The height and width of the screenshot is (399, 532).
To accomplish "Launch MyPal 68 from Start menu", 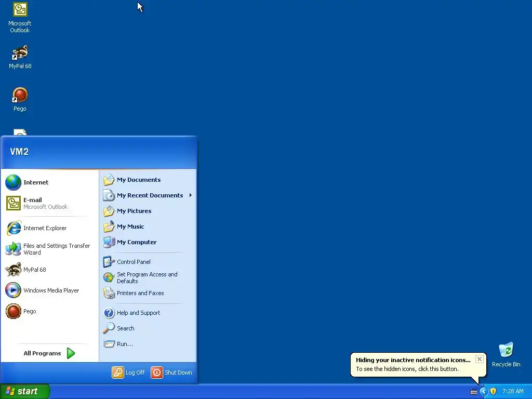I will [50, 270].
